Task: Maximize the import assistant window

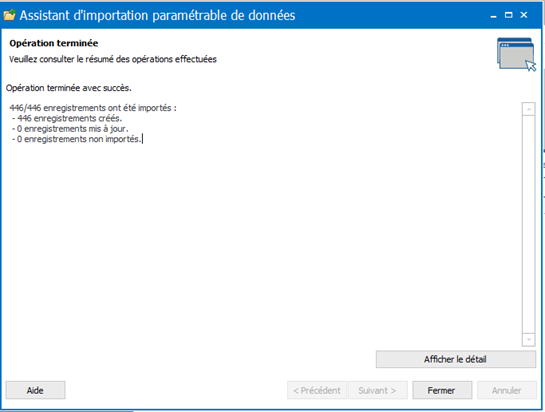Action: pyautogui.click(x=509, y=15)
